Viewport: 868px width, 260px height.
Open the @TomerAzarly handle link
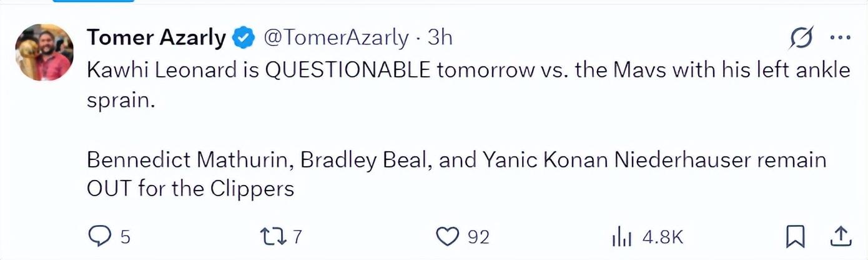[336, 38]
